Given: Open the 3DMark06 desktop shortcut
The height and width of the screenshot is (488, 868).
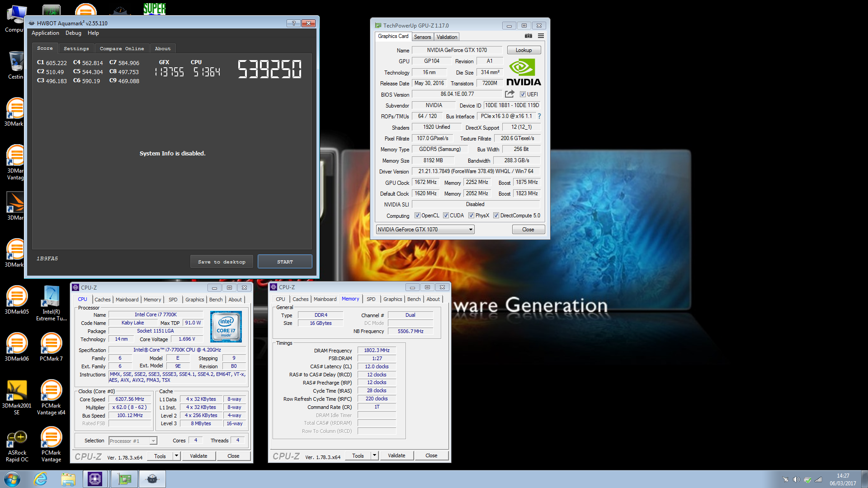Looking at the screenshot, I should click(x=17, y=347).
